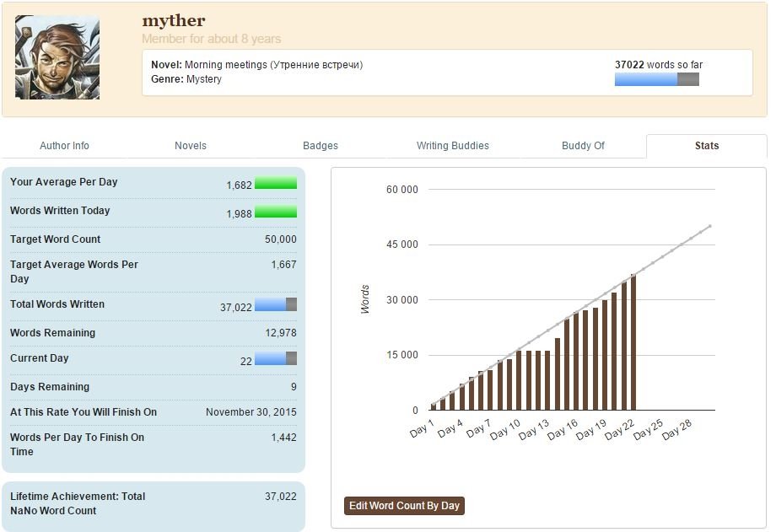Click the tallest chart bar at Day 22

click(x=633, y=342)
